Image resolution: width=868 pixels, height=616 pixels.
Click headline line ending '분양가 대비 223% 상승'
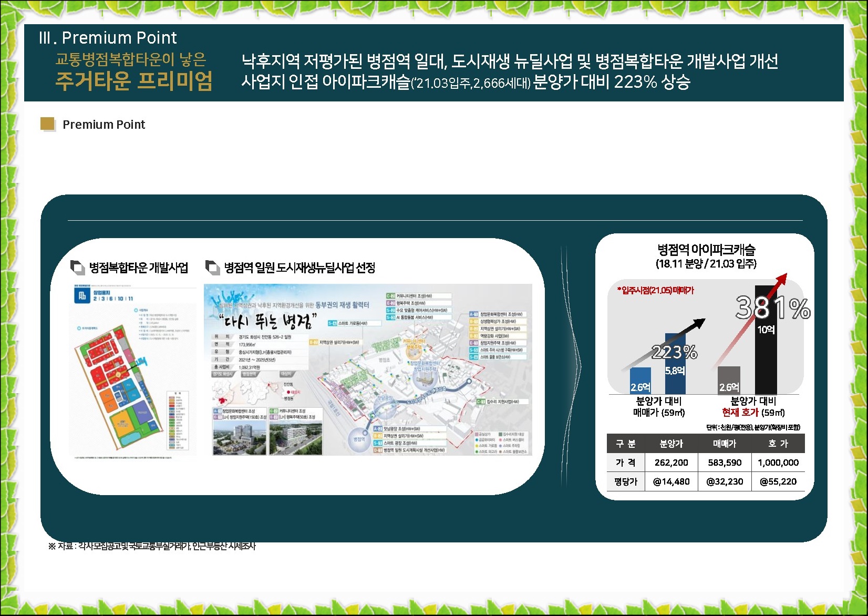[466, 82]
